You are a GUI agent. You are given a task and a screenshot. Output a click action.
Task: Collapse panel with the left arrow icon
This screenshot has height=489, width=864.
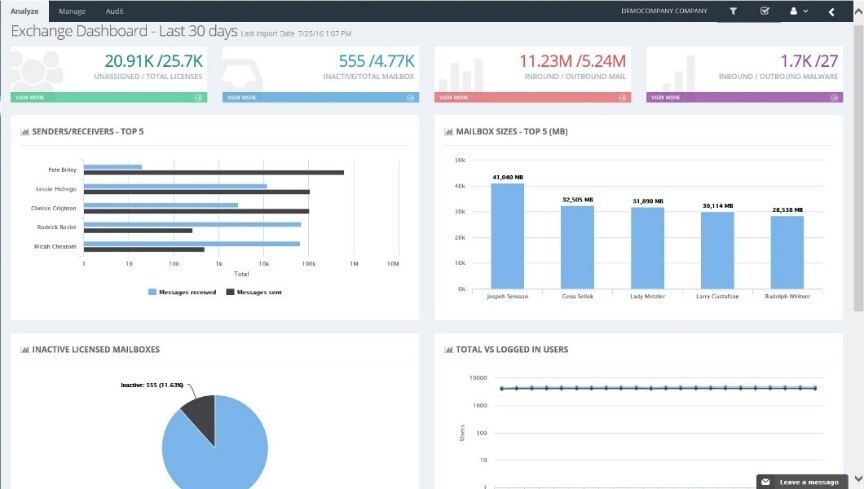click(831, 12)
